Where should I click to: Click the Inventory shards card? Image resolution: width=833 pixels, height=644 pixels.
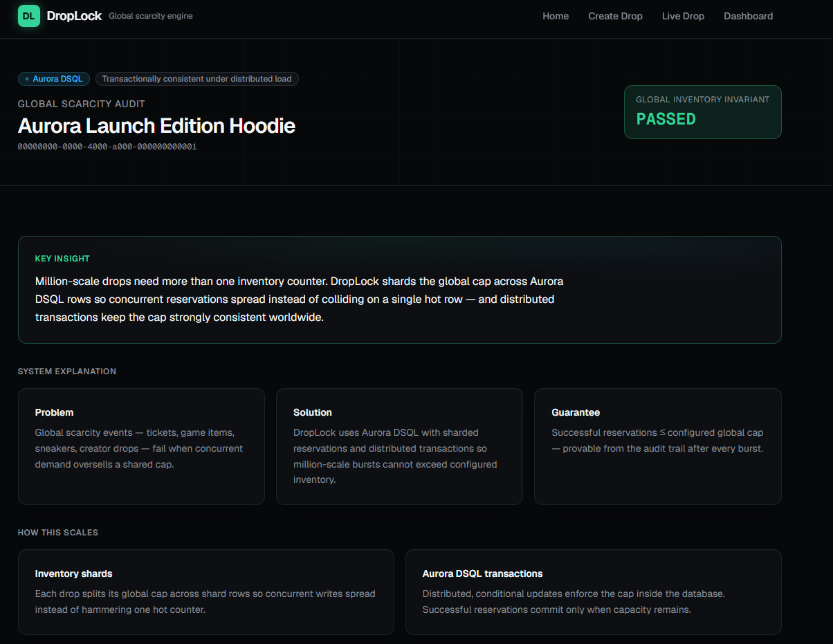point(205,592)
